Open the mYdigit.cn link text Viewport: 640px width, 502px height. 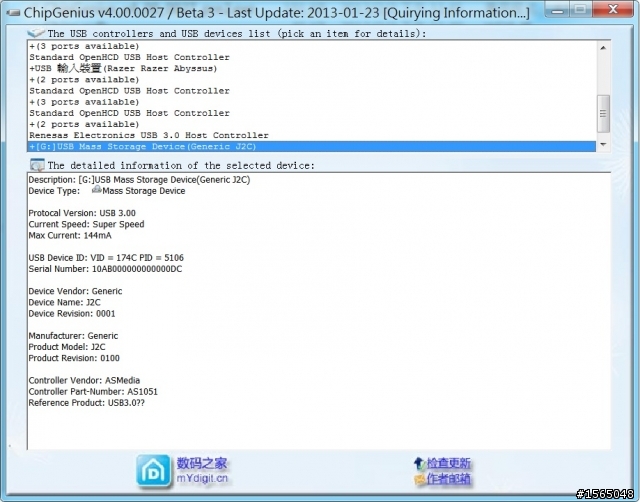(202, 478)
